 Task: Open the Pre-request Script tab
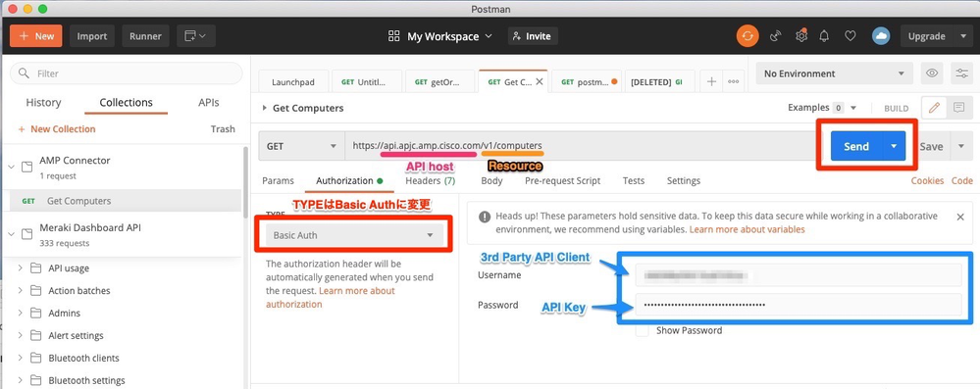562,180
